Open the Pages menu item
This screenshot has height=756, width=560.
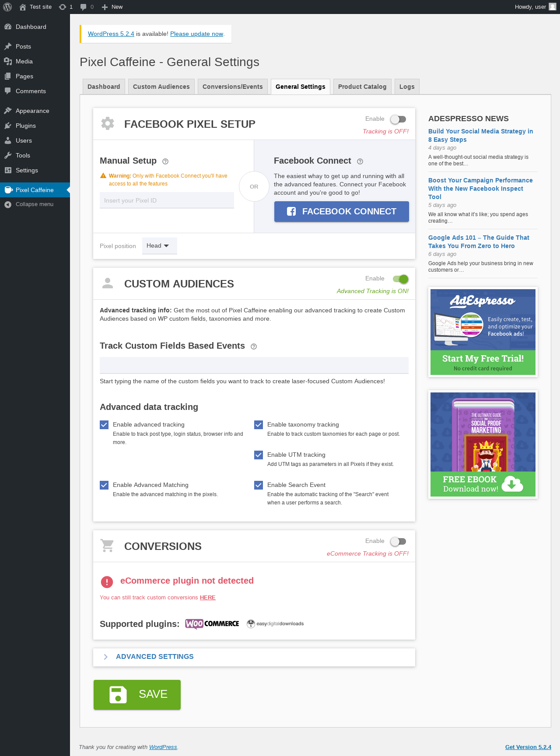[35, 76]
